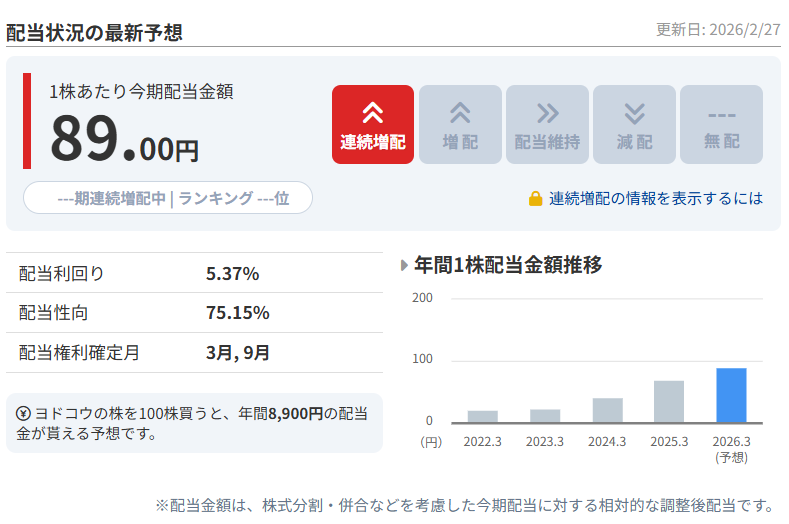
Task: Click the yellow padlock icon
Action: (536, 199)
